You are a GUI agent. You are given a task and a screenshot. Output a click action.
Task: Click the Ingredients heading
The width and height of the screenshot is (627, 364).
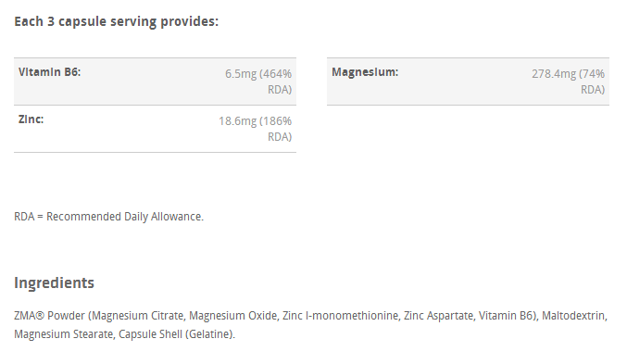pos(55,282)
